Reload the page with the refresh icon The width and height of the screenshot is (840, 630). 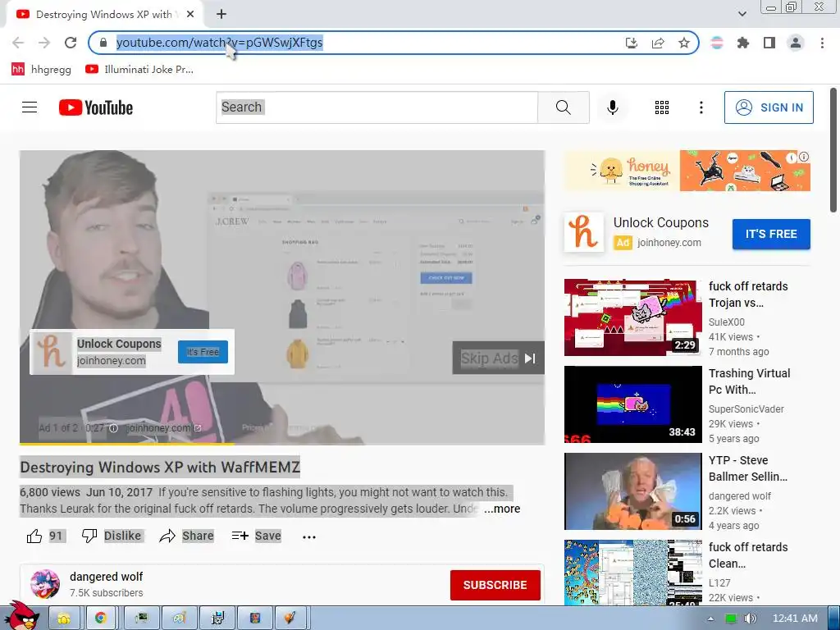click(x=71, y=43)
